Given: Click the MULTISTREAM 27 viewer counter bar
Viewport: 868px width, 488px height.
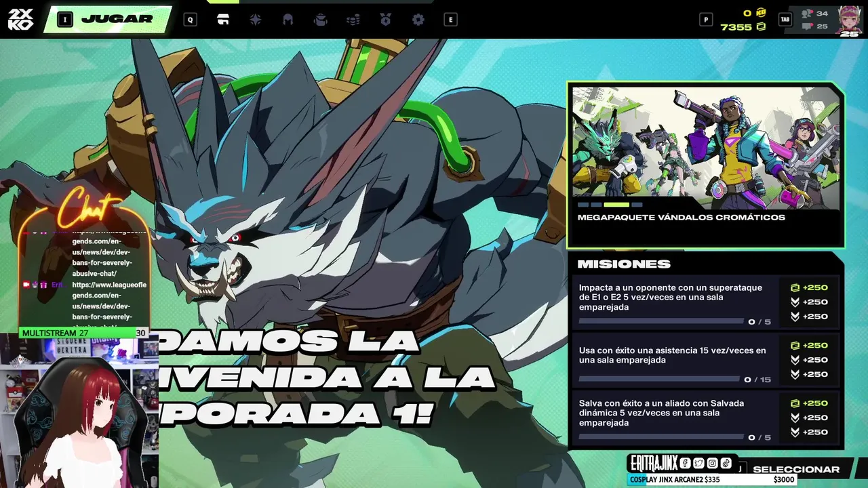Looking at the screenshot, I should 84,333.
